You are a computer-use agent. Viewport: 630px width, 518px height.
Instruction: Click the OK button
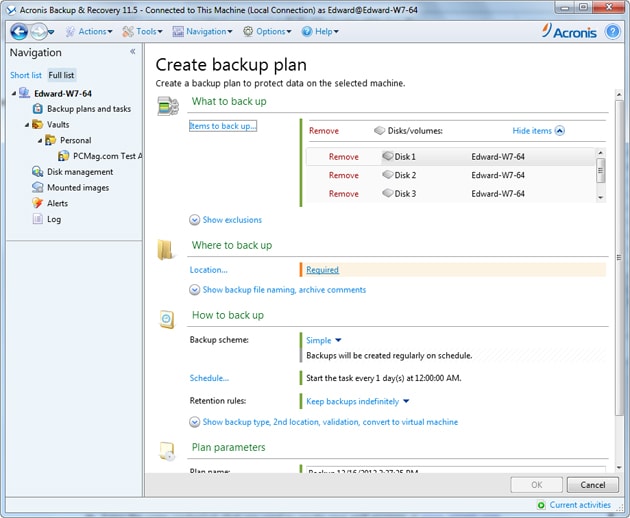tap(536, 485)
